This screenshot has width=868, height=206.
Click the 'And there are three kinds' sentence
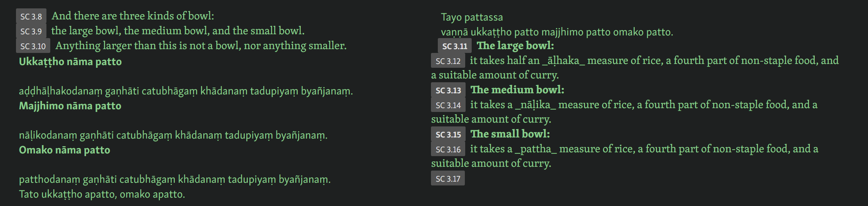(x=133, y=16)
